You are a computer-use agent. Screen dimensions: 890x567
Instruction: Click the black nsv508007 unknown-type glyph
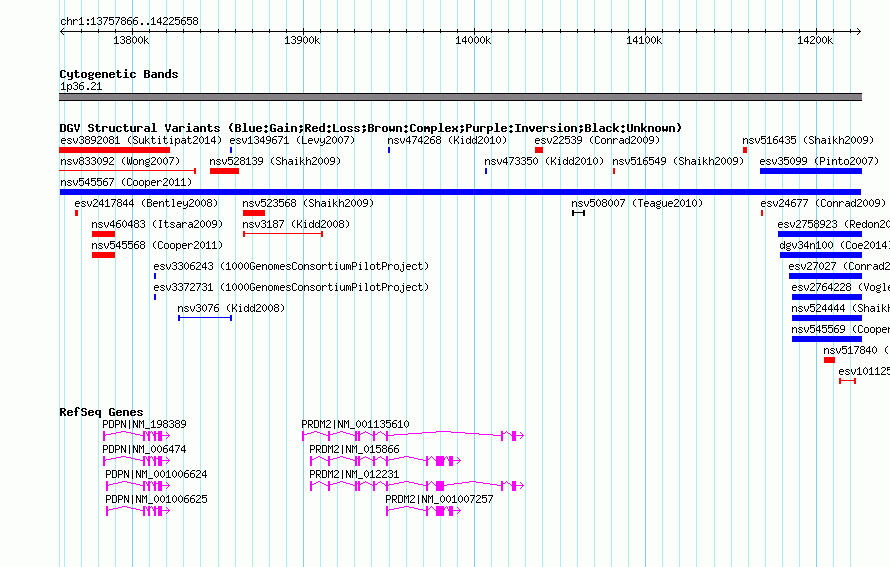point(578,213)
